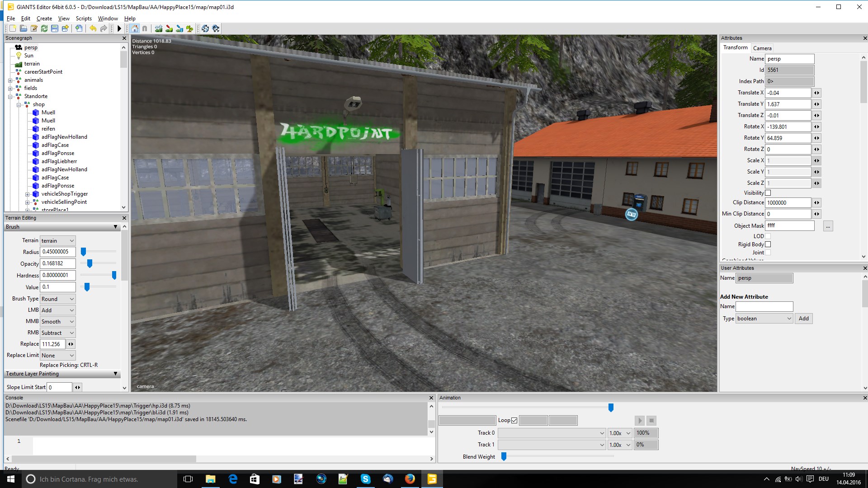Image resolution: width=868 pixels, height=488 pixels.
Task: Switch to the Camera tab
Action: (762, 48)
